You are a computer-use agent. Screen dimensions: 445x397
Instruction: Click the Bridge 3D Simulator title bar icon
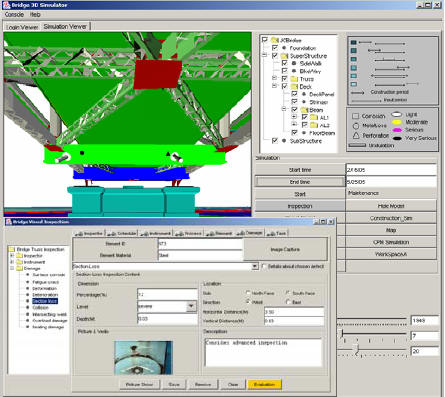(x=6, y=5)
